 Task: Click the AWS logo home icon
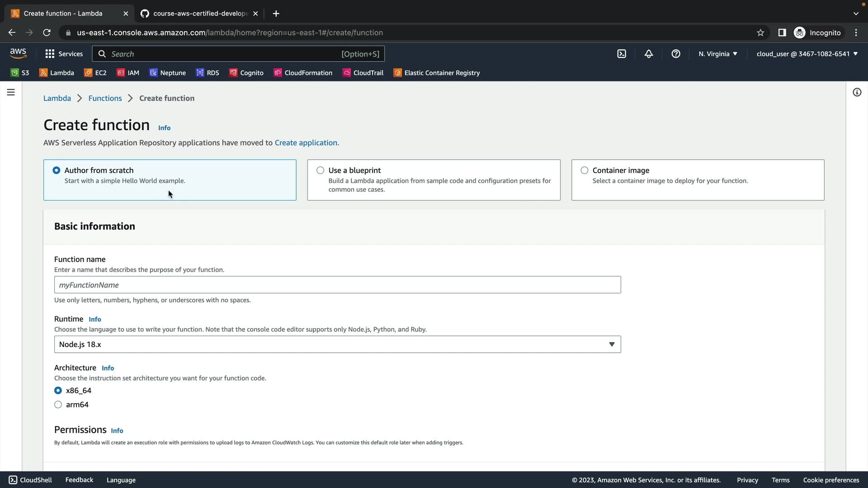click(x=18, y=53)
